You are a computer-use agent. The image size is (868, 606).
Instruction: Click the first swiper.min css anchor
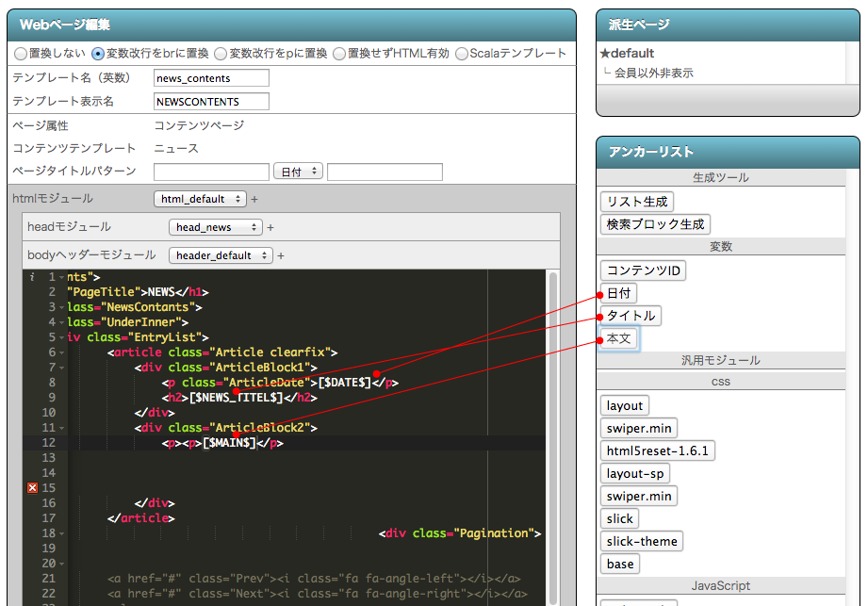639,429
